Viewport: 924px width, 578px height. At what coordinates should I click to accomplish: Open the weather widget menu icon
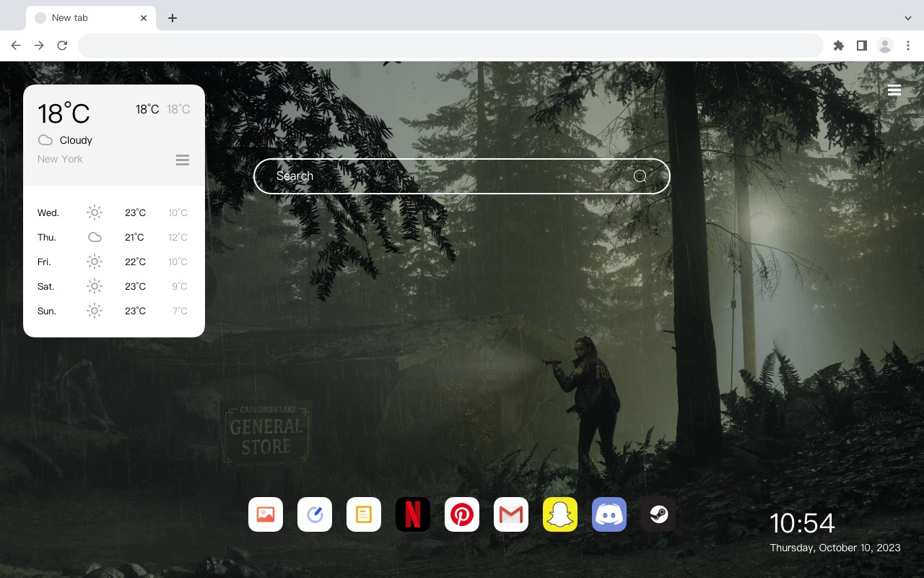pos(183,160)
